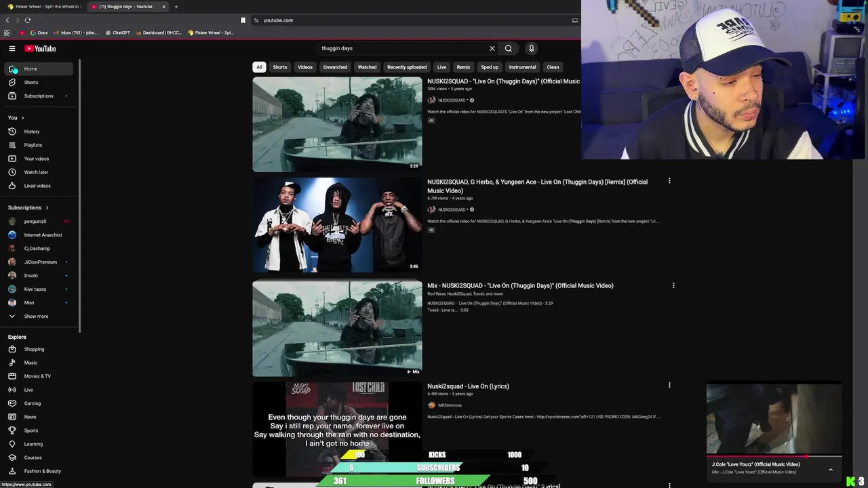Open News in Explore section
The image size is (868, 488).
coord(39,417)
